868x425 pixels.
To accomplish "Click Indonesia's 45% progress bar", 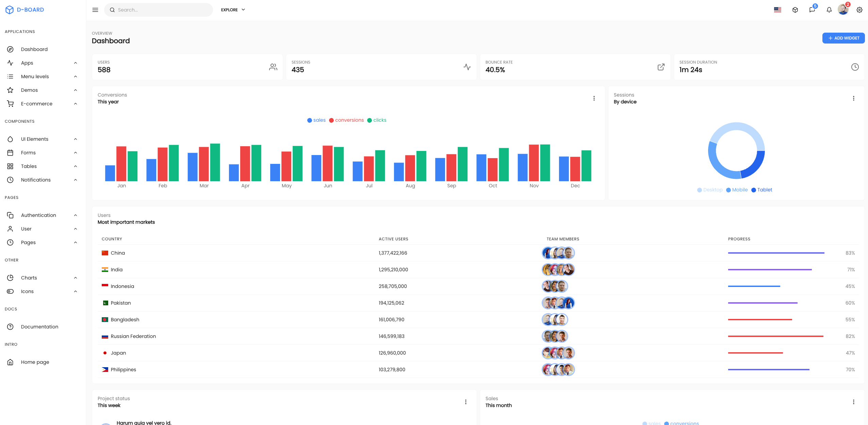I will tap(754, 286).
